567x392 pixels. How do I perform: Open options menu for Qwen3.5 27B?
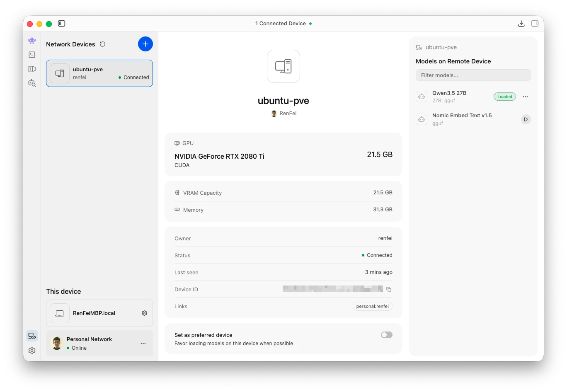(x=525, y=97)
